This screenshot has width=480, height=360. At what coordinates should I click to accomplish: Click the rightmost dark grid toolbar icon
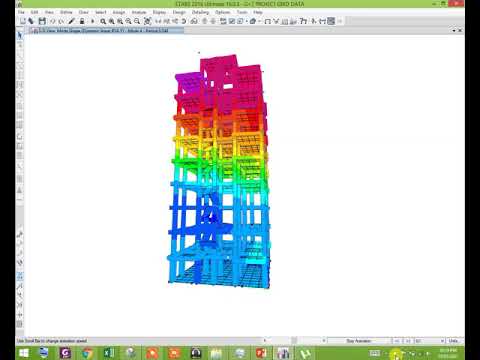tap(331, 21)
